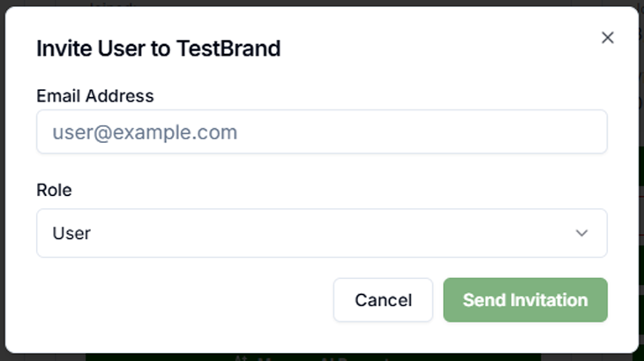The height and width of the screenshot is (361, 644).
Task: Click the Email Address label
Action: tap(94, 95)
